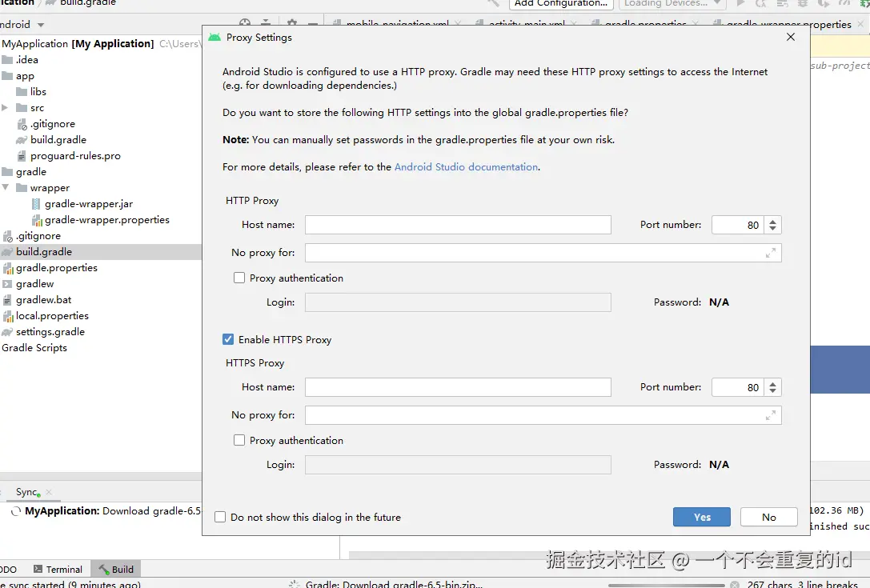The width and height of the screenshot is (870, 588).
Task: Select the Gradle Scripts node
Action: [x=34, y=348]
